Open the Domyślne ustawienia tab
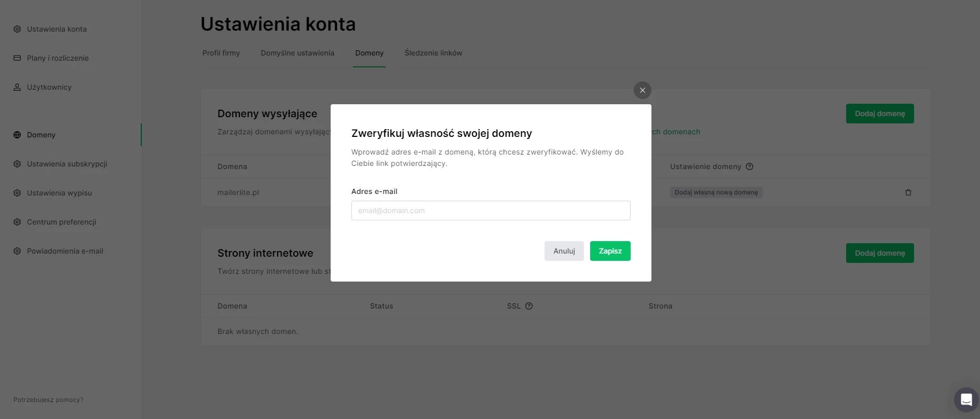Screen dimensions: 980x419 pyautogui.click(x=297, y=53)
